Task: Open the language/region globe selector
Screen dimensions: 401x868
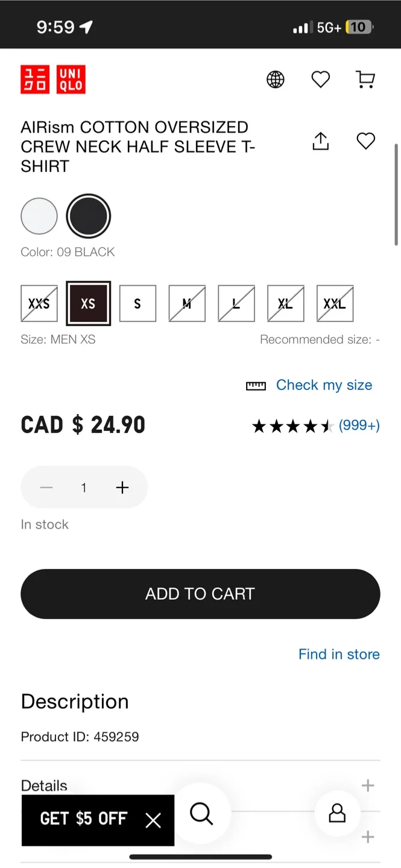Action: click(276, 79)
